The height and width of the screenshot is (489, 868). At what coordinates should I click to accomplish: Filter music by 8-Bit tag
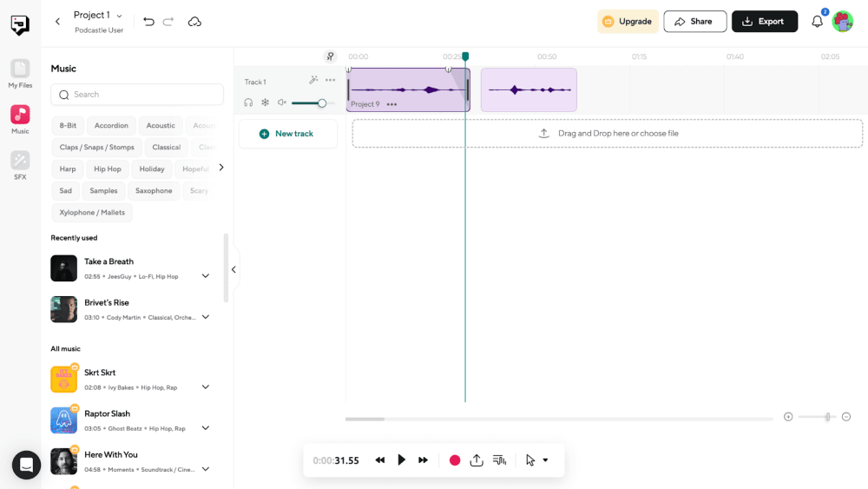coord(68,126)
